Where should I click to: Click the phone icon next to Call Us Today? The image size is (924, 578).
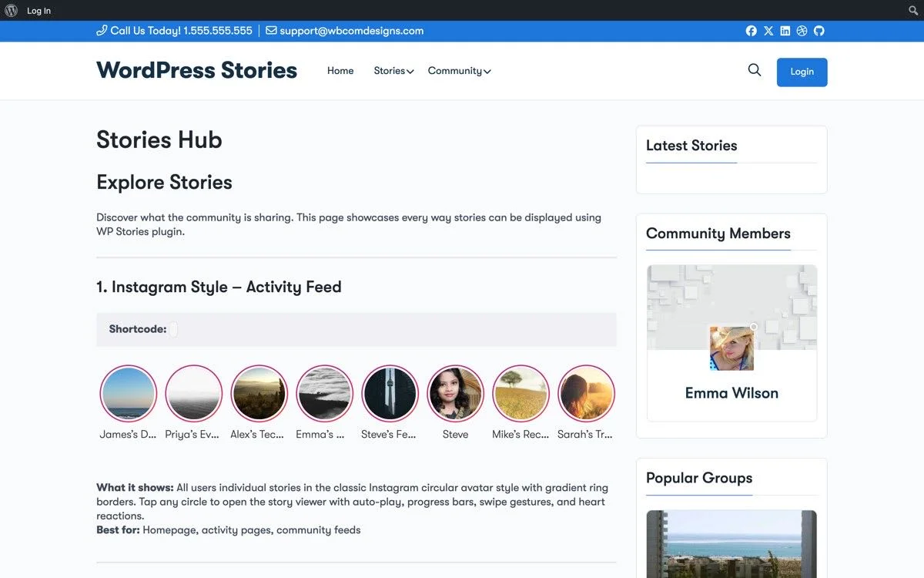click(102, 31)
